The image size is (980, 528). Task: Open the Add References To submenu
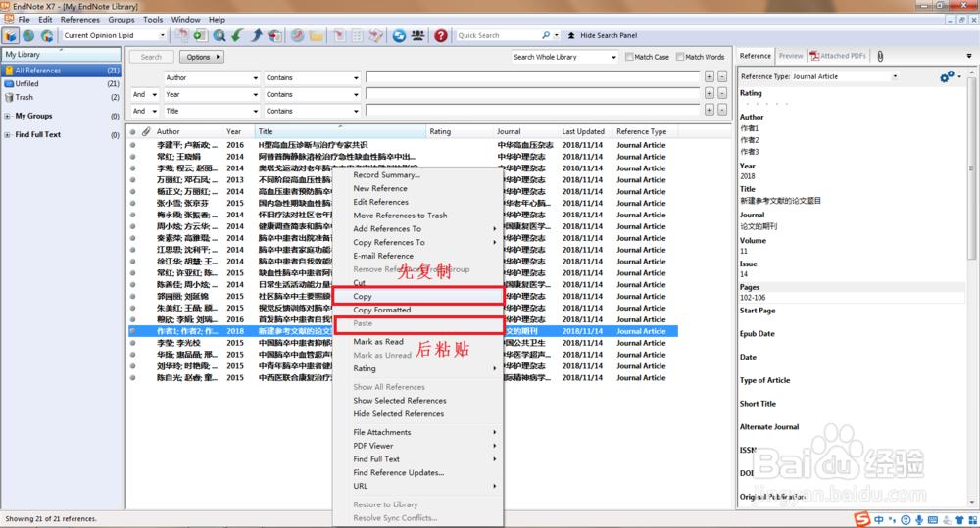418,229
